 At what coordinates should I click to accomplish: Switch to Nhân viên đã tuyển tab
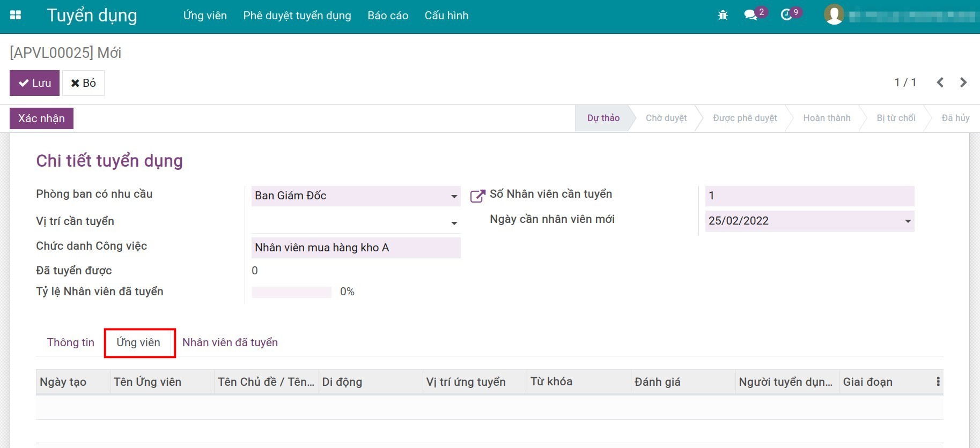[x=230, y=342]
